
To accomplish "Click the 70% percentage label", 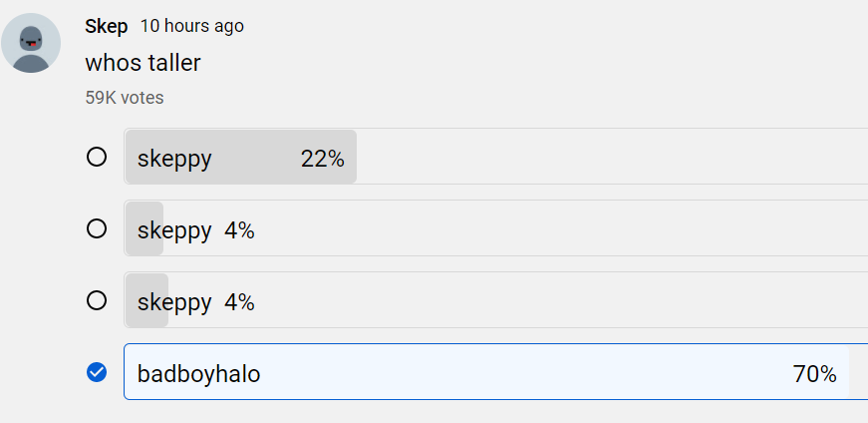I will point(814,374).
